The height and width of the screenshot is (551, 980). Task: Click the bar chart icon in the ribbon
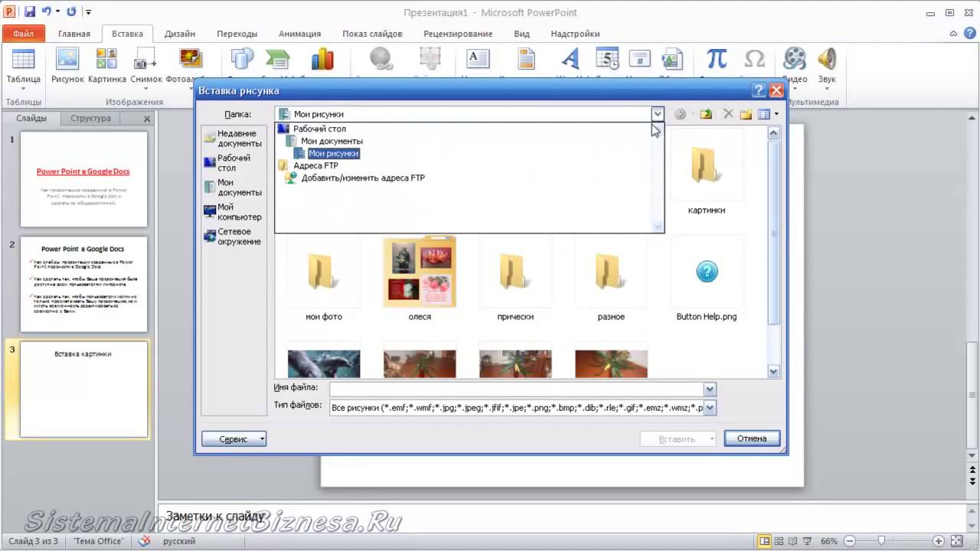322,59
